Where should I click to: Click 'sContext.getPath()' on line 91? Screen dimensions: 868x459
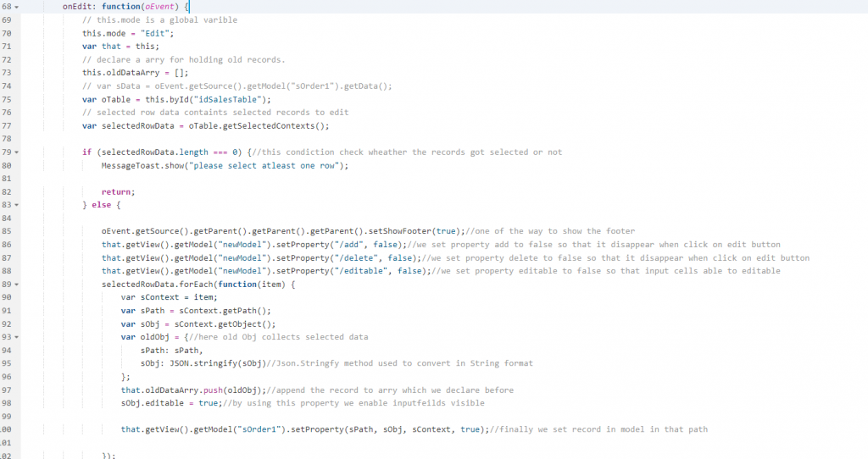tap(223, 311)
